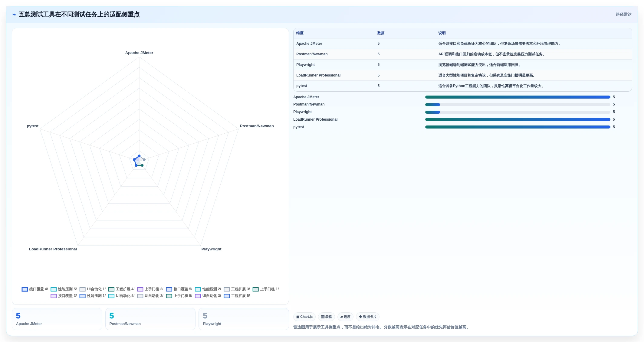Click the footnote starting 雷达图用于展示工具侧重点
The image size is (644, 342).
[382, 327]
